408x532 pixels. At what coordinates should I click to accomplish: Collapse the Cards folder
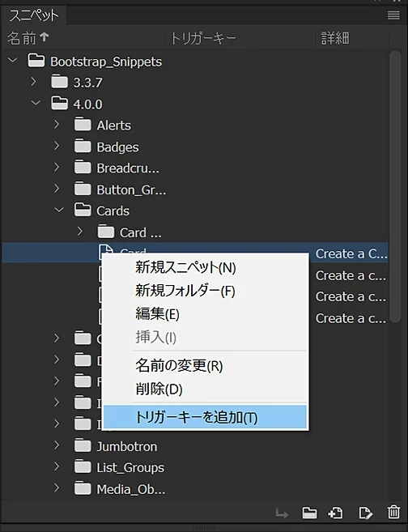click(x=59, y=210)
